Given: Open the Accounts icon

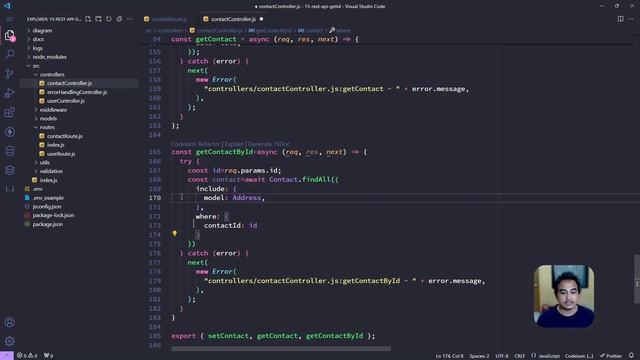Looking at the screenshot, I should coord(9,322).
